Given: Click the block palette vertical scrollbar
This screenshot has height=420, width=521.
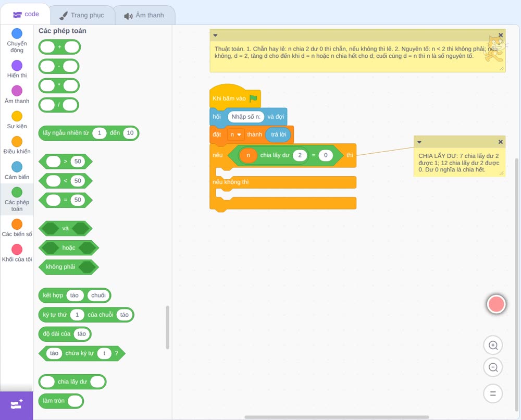Looking at the screenshot, I should point(167,327).
